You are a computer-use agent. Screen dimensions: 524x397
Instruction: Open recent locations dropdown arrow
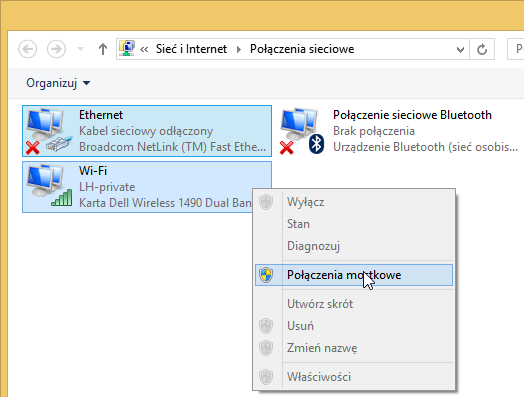click(x=80, y=49)
